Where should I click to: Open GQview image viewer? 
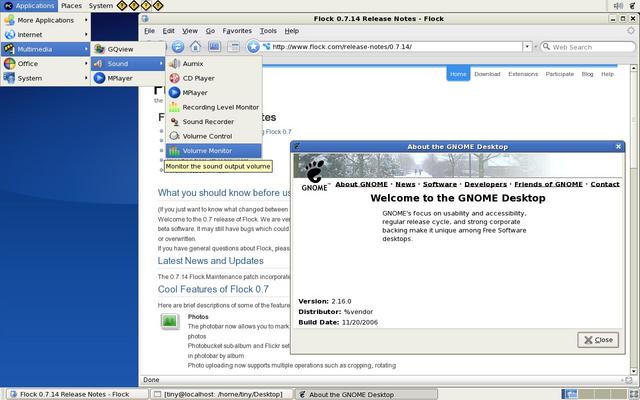tap(128, 49)
